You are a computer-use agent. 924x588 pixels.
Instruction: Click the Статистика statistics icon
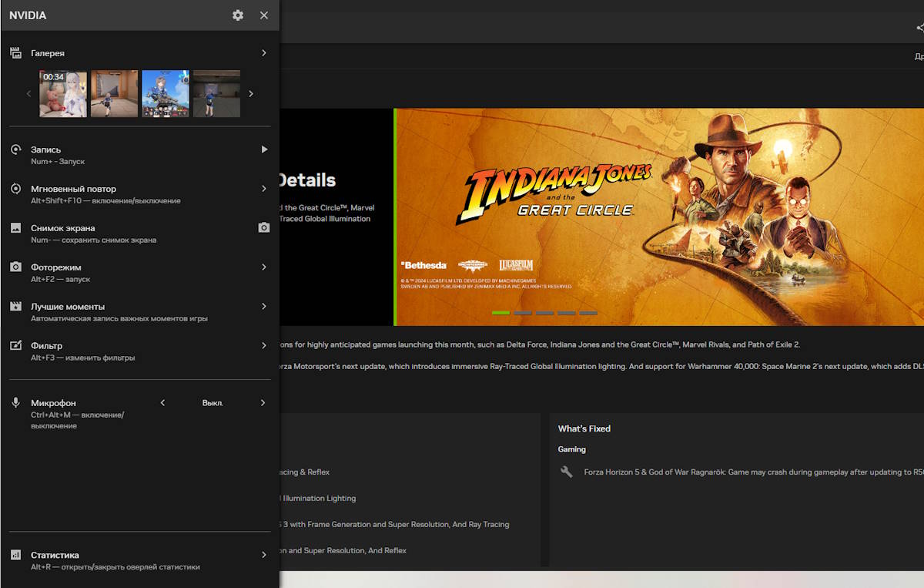15,555
